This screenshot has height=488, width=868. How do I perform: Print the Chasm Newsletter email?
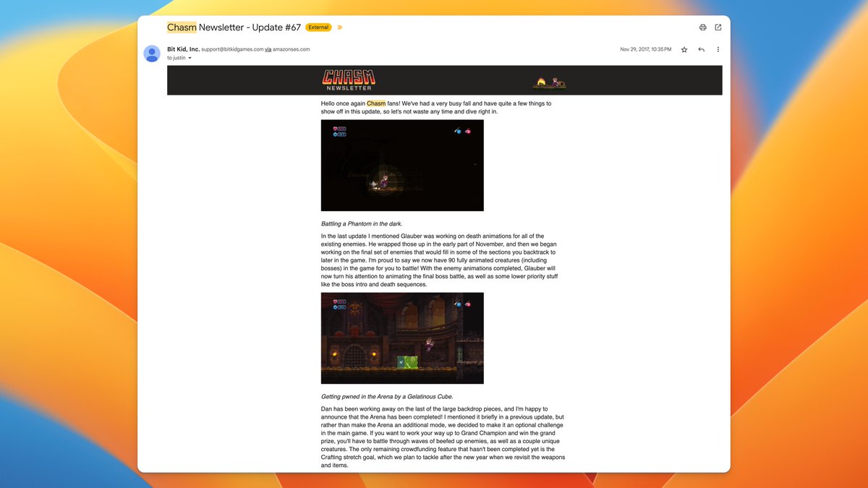click(702, 27)
